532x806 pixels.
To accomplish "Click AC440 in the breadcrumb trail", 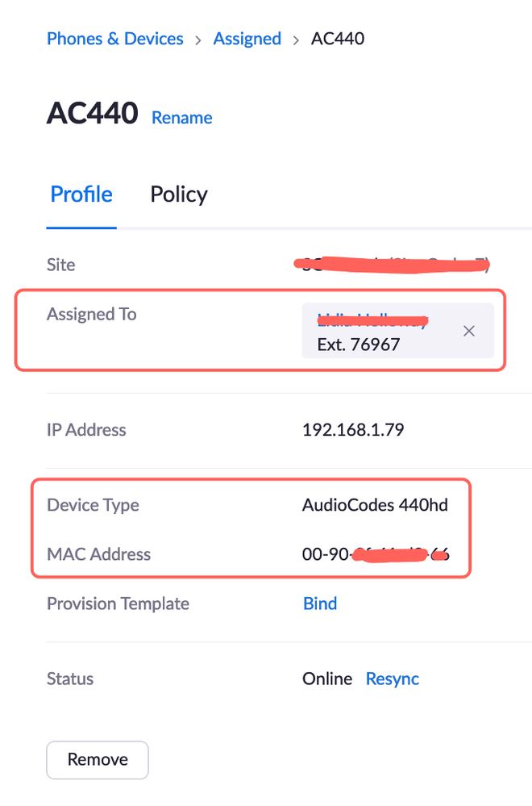I will [x=338, y=39].
